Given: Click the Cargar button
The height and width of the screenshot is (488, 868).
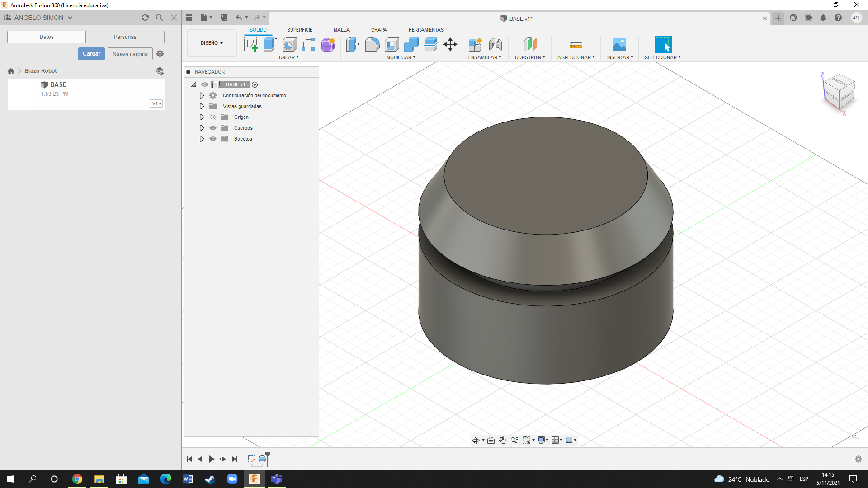Looking at the screenshot, I should [91, 54].
